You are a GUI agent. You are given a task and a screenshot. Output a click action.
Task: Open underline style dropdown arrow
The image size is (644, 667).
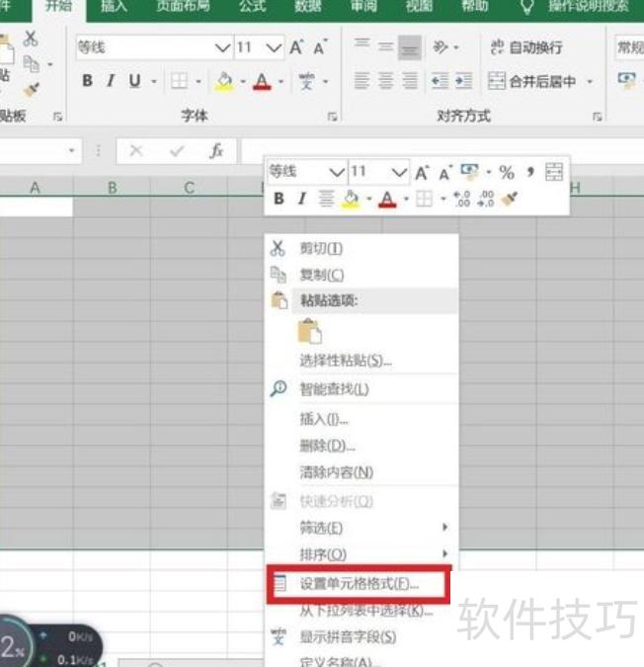click(x=154, y=81)
